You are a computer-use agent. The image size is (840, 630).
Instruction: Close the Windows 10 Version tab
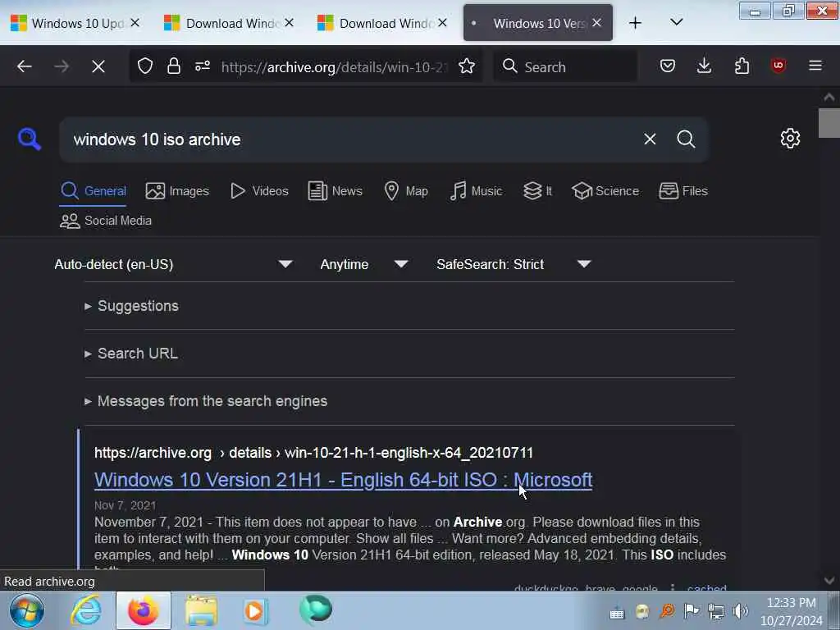coord(597,22)
